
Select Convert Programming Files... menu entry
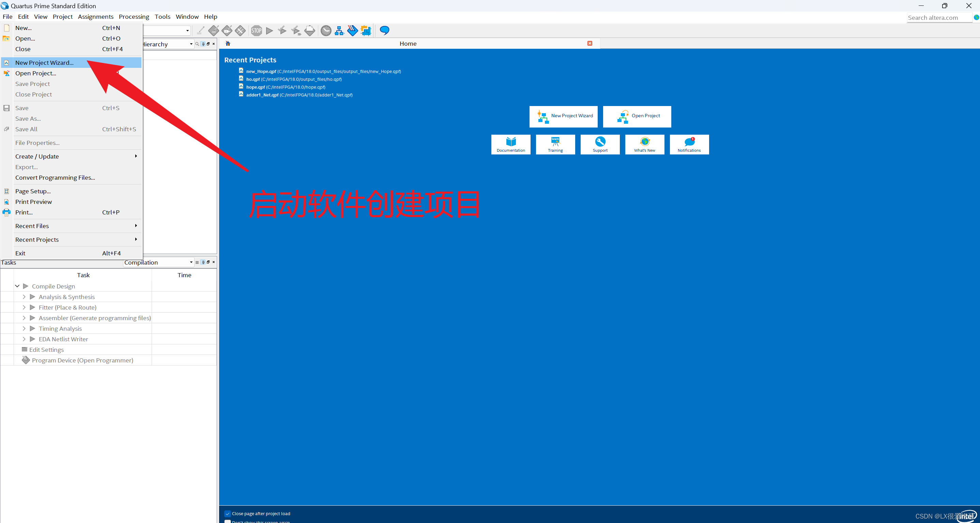coord(72,177)
